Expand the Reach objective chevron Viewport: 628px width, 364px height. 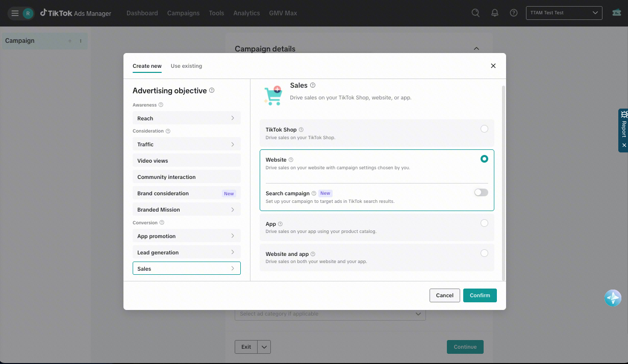pos(233,118)
